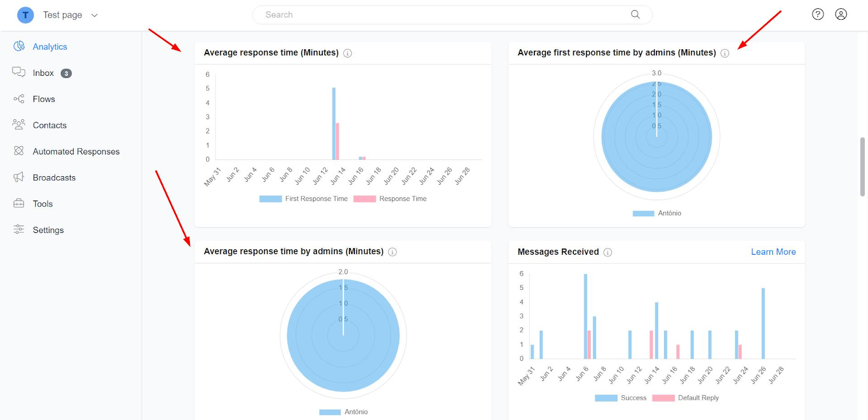Open Automated Responses in the sidebar

76,152
